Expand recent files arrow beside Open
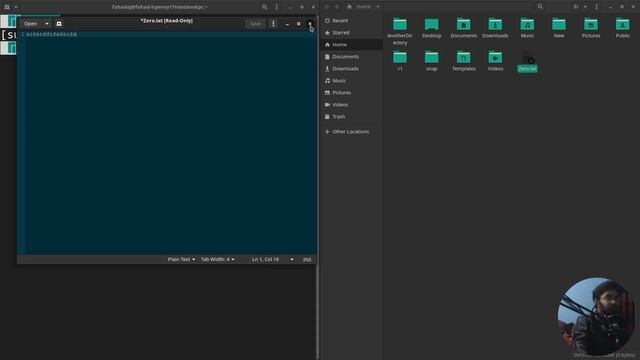 [x=47, y=24]
